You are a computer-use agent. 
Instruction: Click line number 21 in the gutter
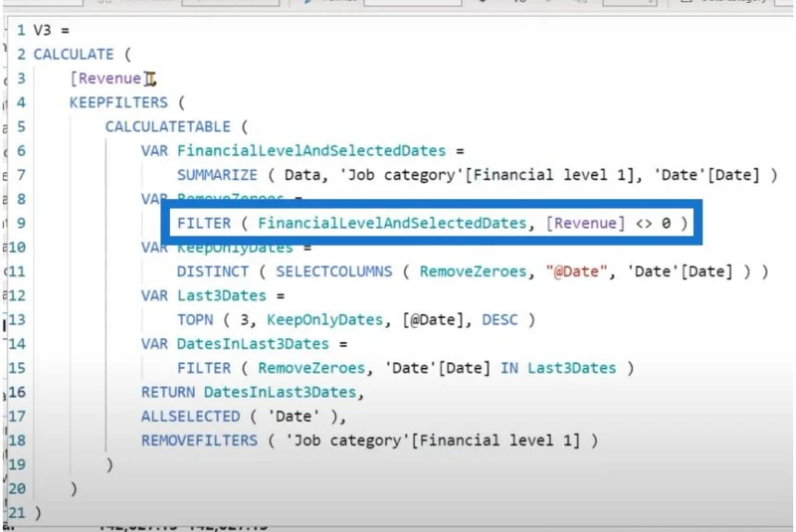(17, 513)
